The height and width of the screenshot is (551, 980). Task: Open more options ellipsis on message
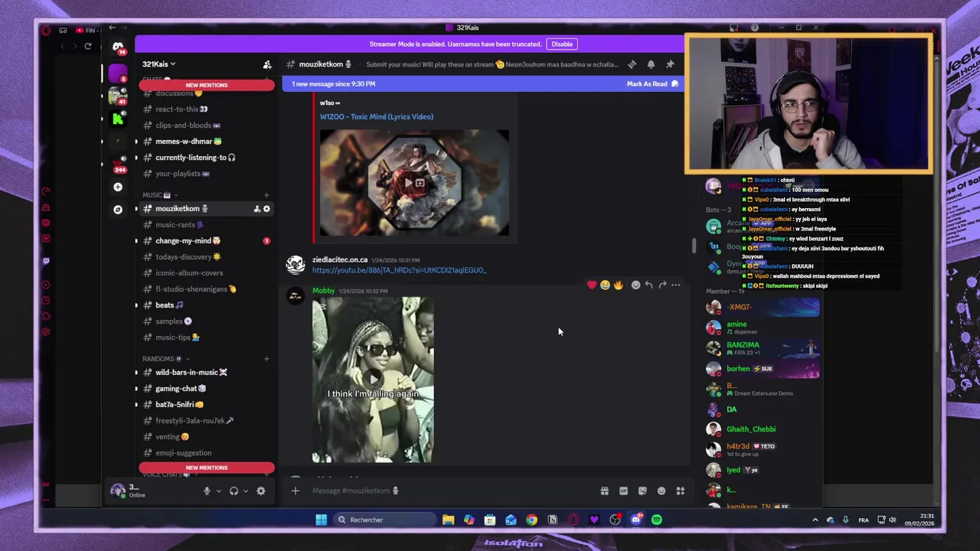[675, 285]
